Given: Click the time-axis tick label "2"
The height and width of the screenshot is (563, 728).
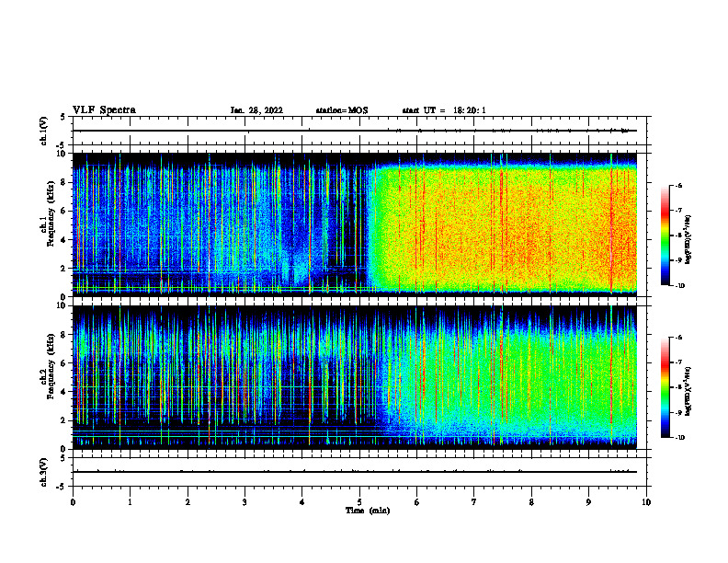Looking at the screenshot, I should (x=188, y=502).
